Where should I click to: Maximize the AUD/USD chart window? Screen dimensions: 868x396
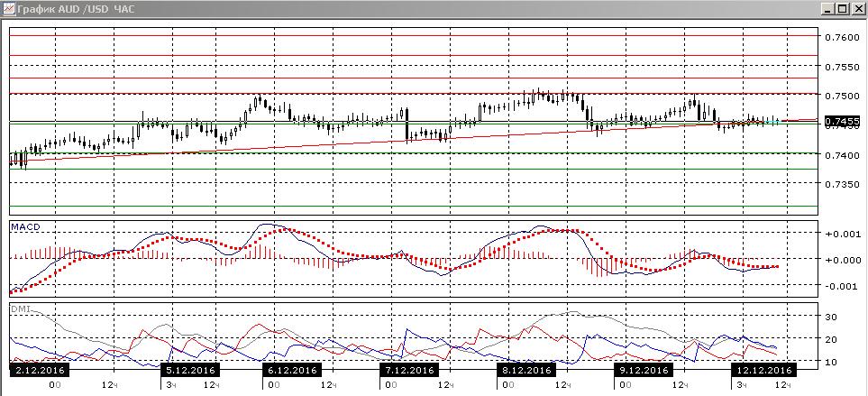coord(842,9)
